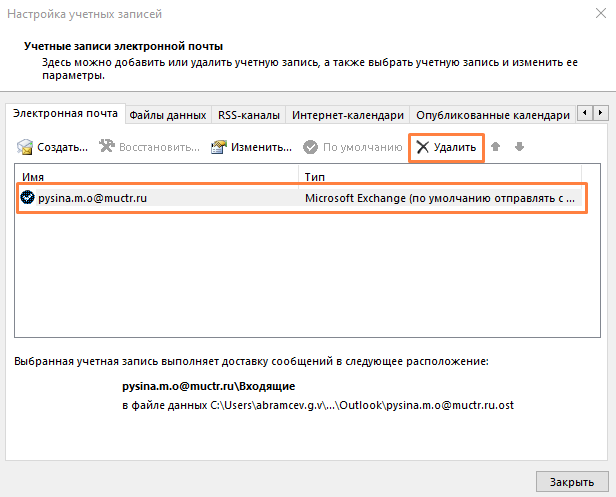Sort accounts by the Тип column header
This screenshot has width=616, height=497.
click(x=440, y=177)
